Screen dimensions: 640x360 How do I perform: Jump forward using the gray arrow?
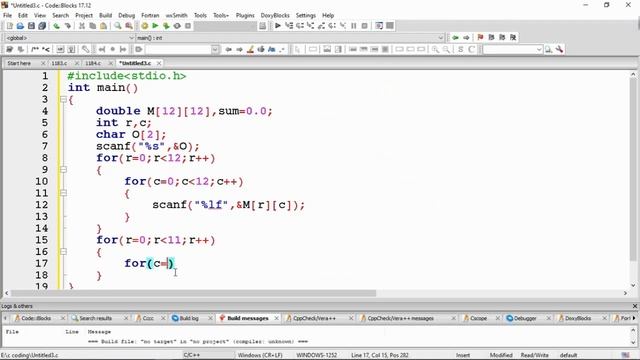point(466,38)
